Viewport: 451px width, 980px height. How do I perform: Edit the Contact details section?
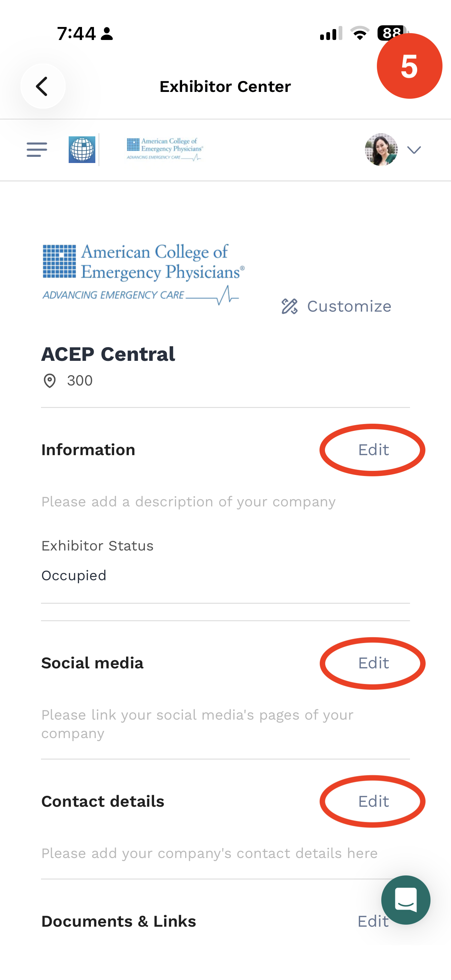point(373,801)
